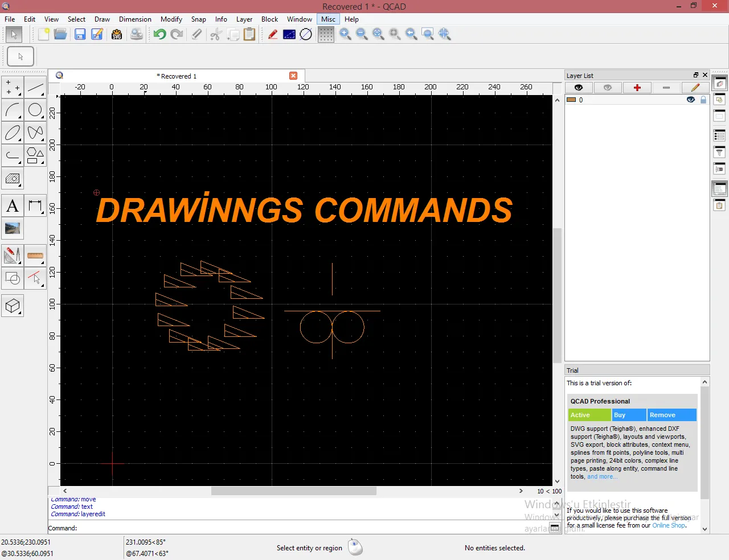Zoom out with the magnifier minus icon
729x560 pixels.
pyautogui.click(x=362, y=34)
